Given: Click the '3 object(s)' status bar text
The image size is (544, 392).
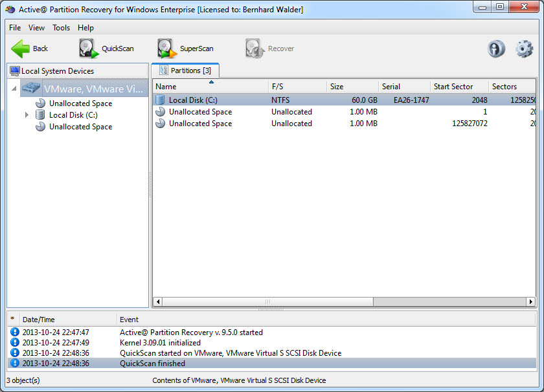Looking at the screenshot, I should pos(23,380).
